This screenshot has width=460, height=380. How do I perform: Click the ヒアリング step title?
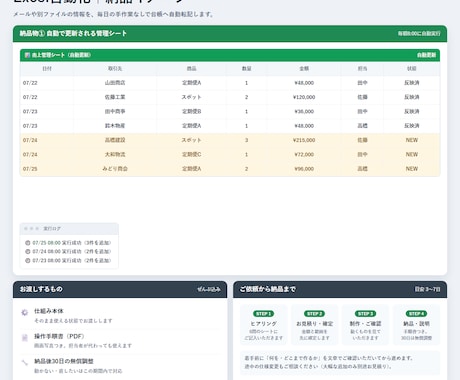[x=263, y=323]
